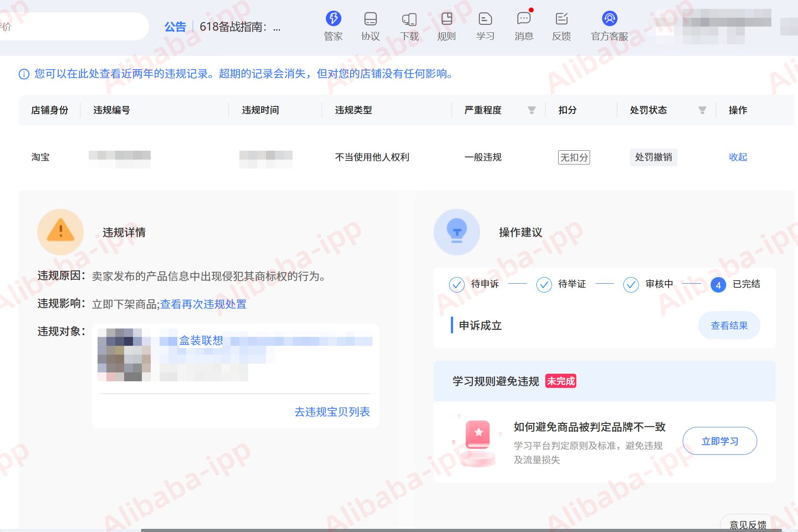Screen dimensions: 798x532
Task: Click the bottom horizontal scrollbar
Action: [399, 530]
